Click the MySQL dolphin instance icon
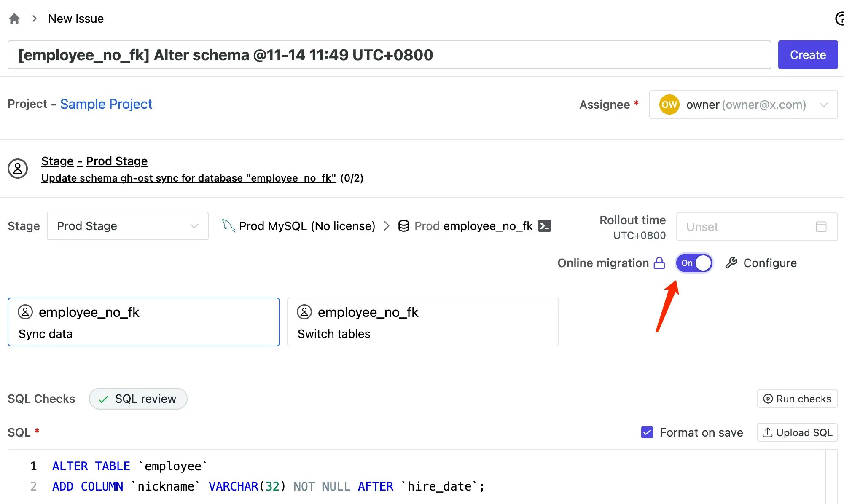 [228, 226]
